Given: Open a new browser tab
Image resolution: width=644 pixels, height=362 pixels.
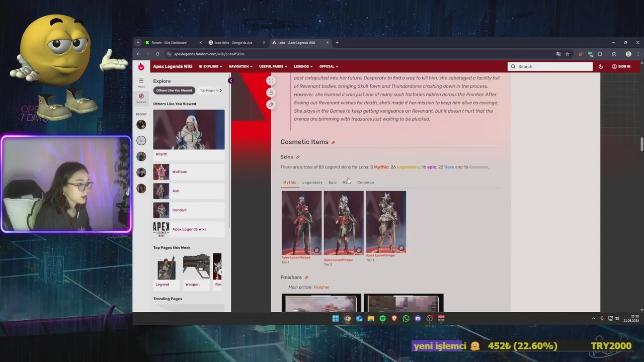Looking at the screenshot, I should point(337,43).
